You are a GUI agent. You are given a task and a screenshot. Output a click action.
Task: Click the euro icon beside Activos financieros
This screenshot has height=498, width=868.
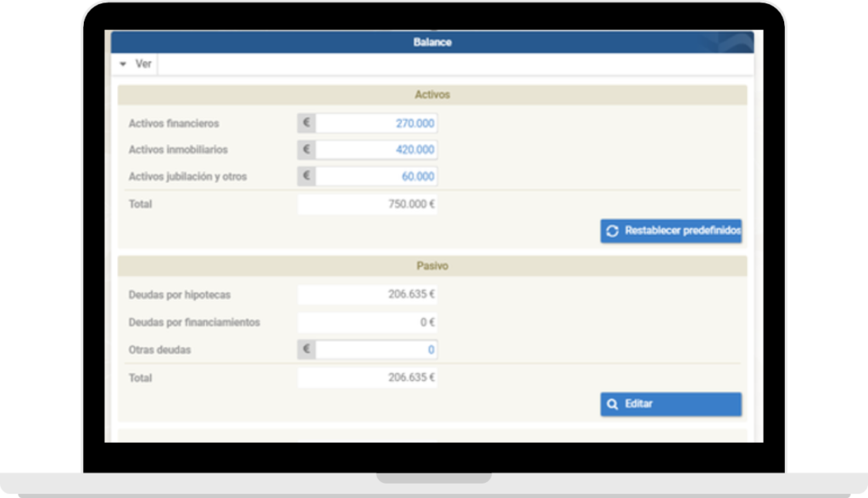[x=307, y=124]
